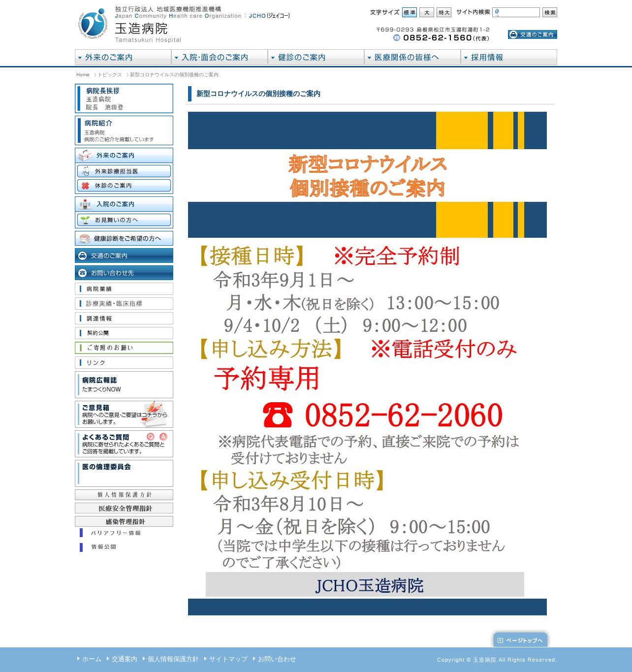The image size is (632, 672).
Task: Open 病院広報誌 たまつくりNOW banner
Action: pos(124,384)
